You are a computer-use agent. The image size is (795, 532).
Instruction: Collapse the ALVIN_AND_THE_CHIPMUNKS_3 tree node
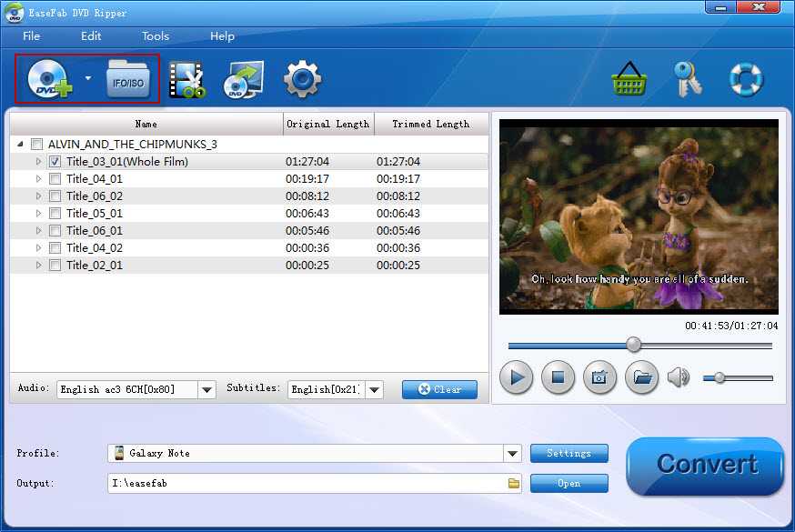click(20, 145)
